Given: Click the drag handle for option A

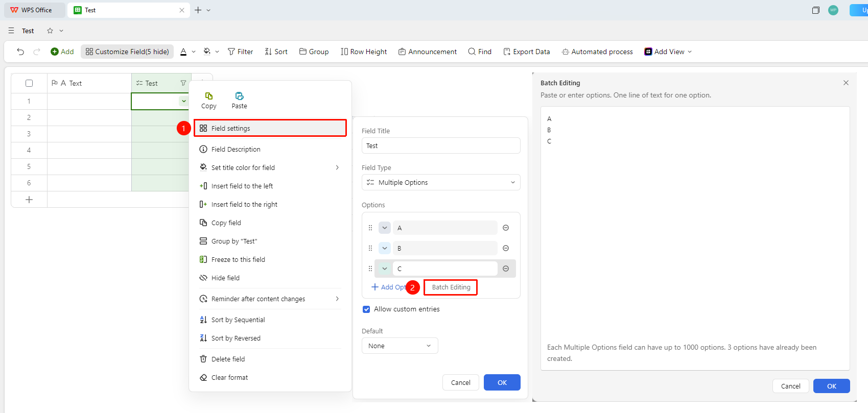Looking at the screenshot, I should click(370, 228).
